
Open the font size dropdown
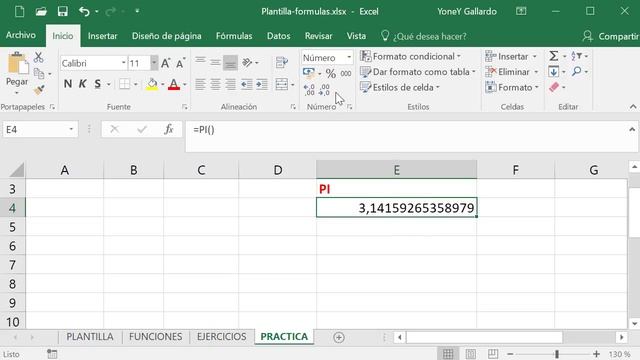pyautogui.click(x=154, y=63)
